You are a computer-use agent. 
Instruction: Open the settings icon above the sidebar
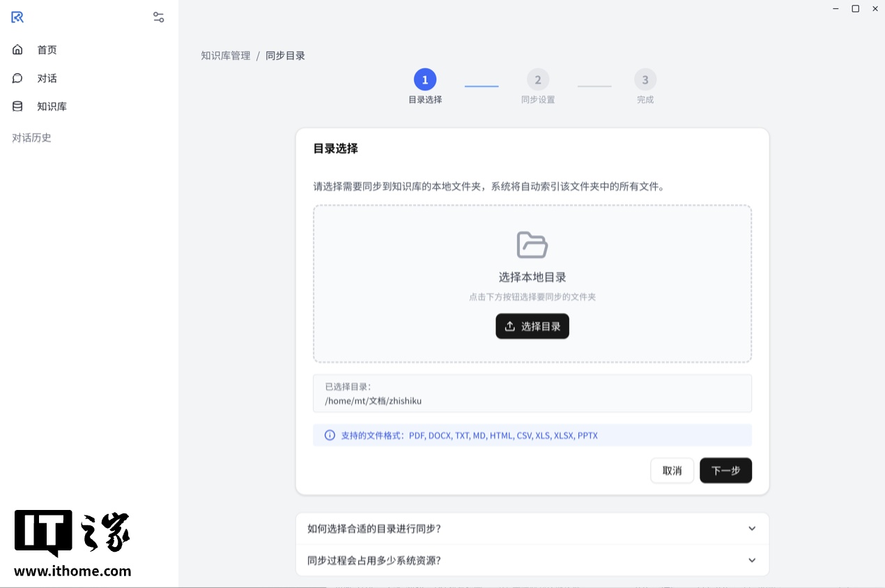(158, 17)
